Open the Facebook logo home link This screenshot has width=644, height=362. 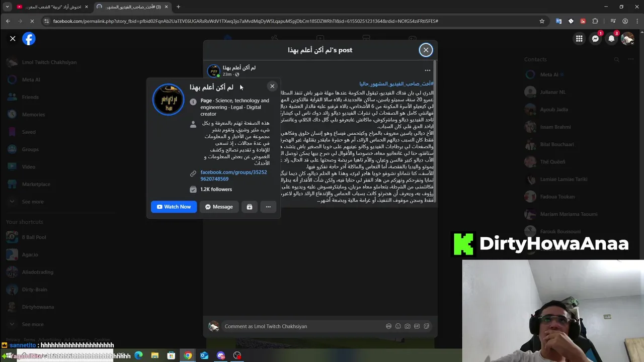(29, 39)
